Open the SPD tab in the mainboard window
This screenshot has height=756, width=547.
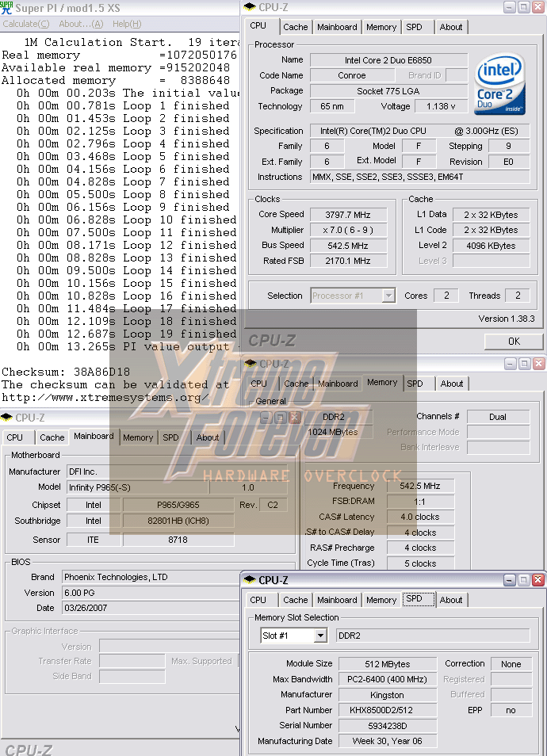(170, 437)
